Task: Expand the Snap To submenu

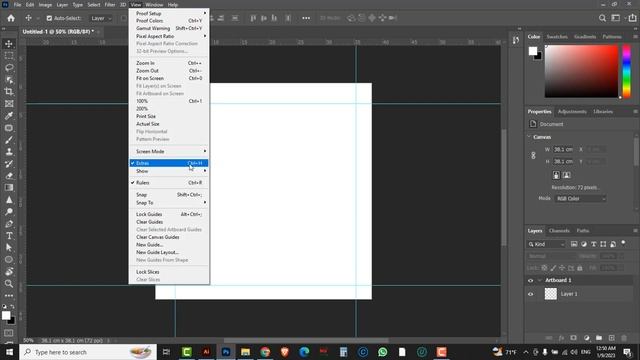Action: [169, 203]
